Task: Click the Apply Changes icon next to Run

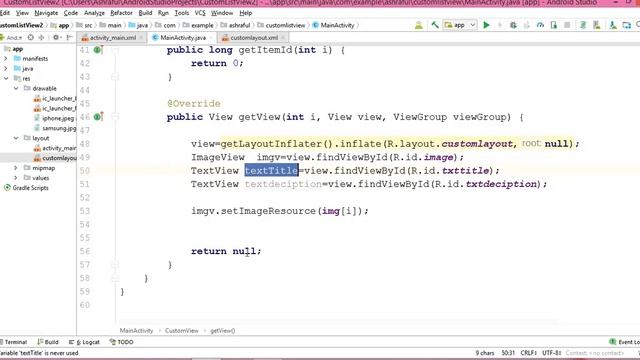Action: click(x=500, y=25)
